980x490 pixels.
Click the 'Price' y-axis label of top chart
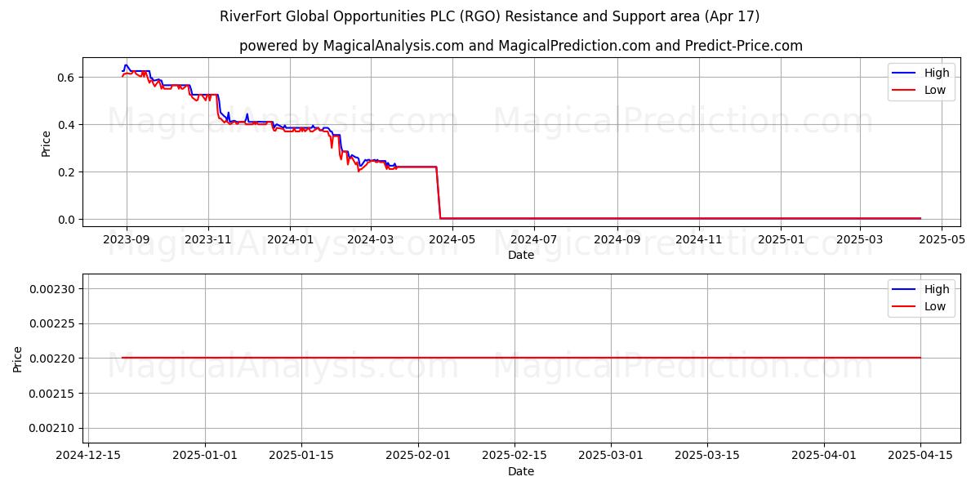pyautogui.click(x=47, y=142)
